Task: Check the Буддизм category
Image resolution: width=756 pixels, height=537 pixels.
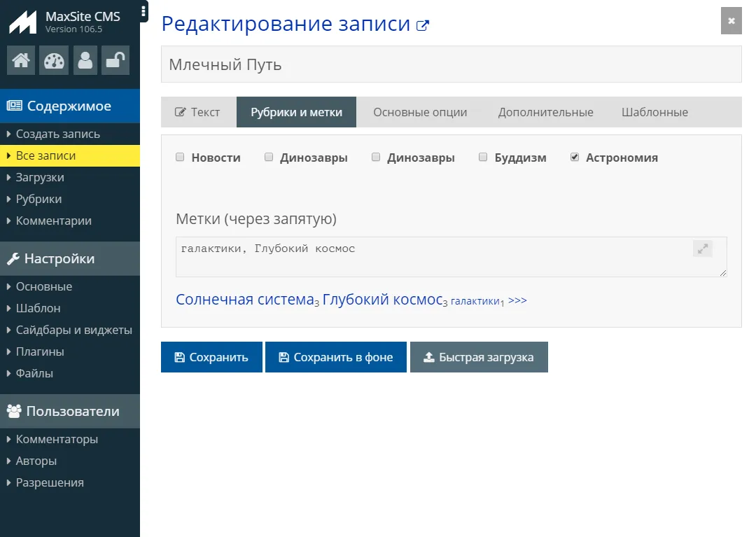Action: pyautogui.click(x=483, y=157)
